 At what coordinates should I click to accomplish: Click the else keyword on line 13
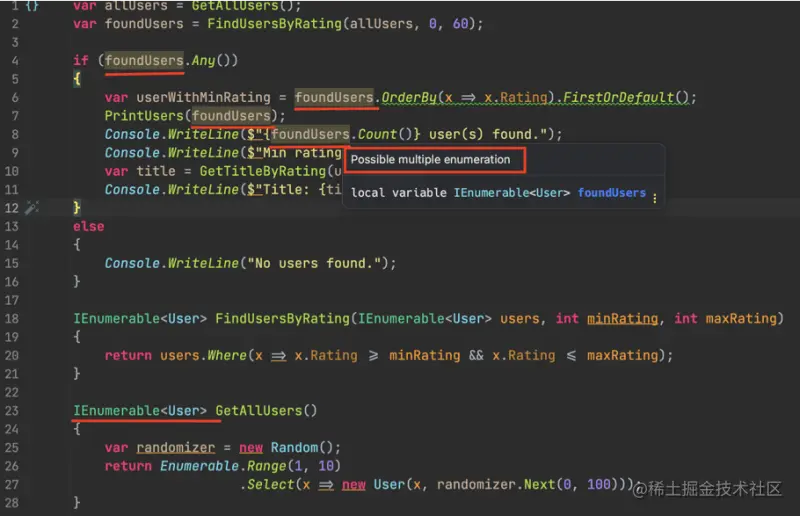tap(89, 226)
